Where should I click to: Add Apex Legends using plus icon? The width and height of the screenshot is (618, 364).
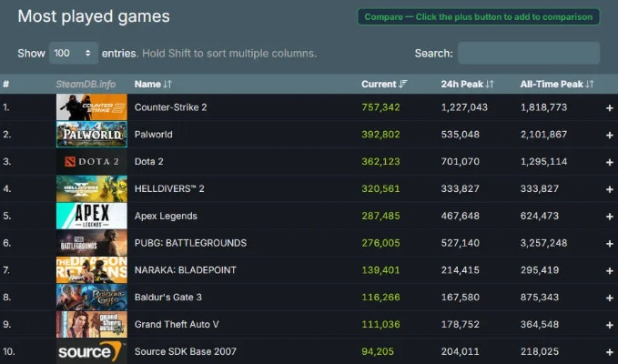610,217
